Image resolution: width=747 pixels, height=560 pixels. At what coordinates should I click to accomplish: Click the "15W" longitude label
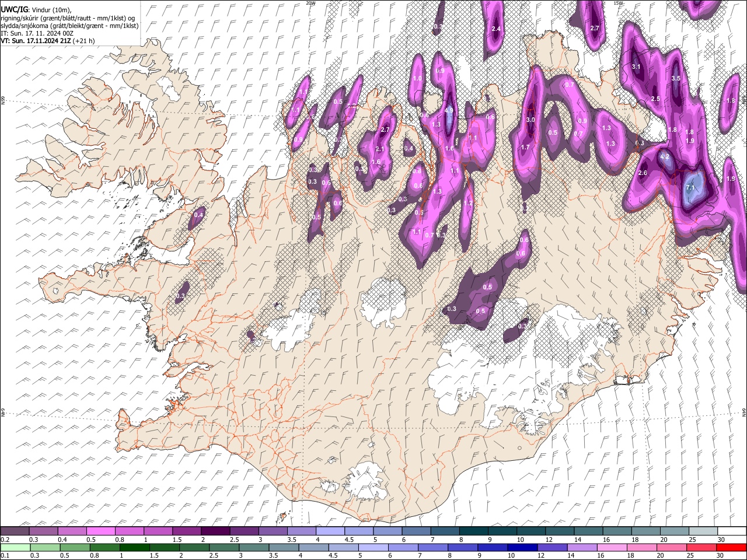pos(618,3)
